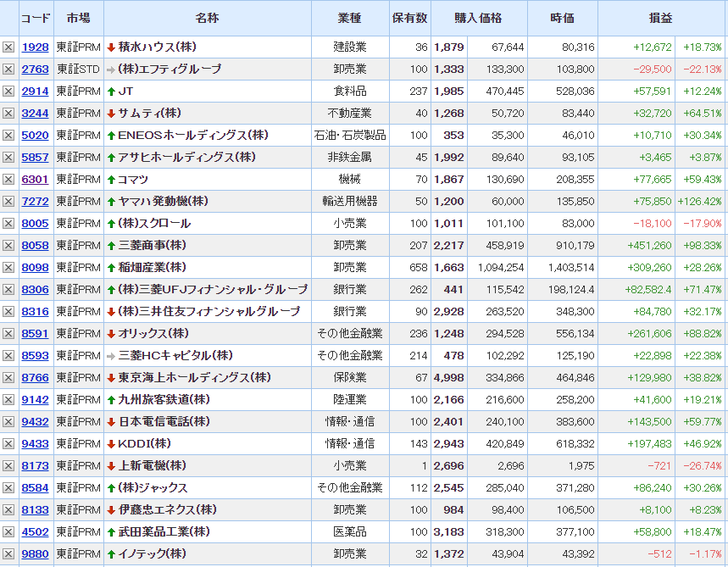
Task: Remove row 5857 with its X icon
Action: click(x=8, y=158)
